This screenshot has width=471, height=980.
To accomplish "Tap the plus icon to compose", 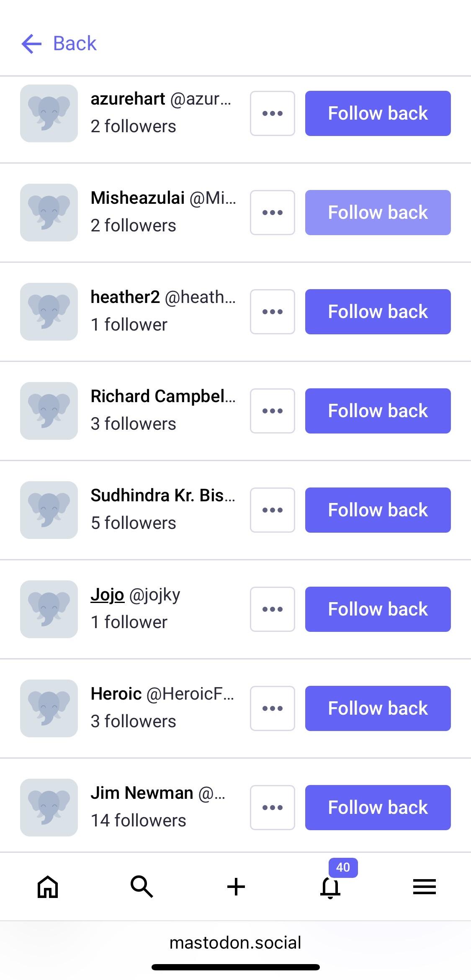I will coord(236,886).
